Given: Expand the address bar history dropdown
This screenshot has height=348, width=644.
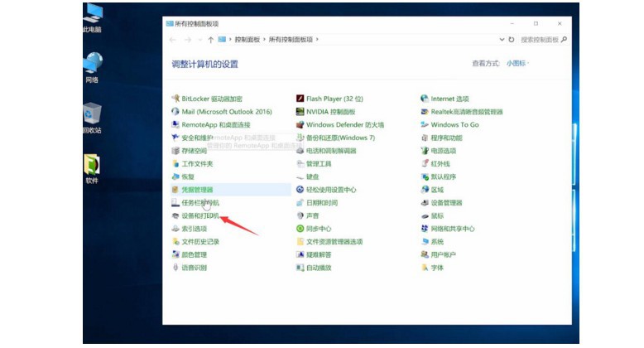Looking at the screenshot, I should click(502, 40).
